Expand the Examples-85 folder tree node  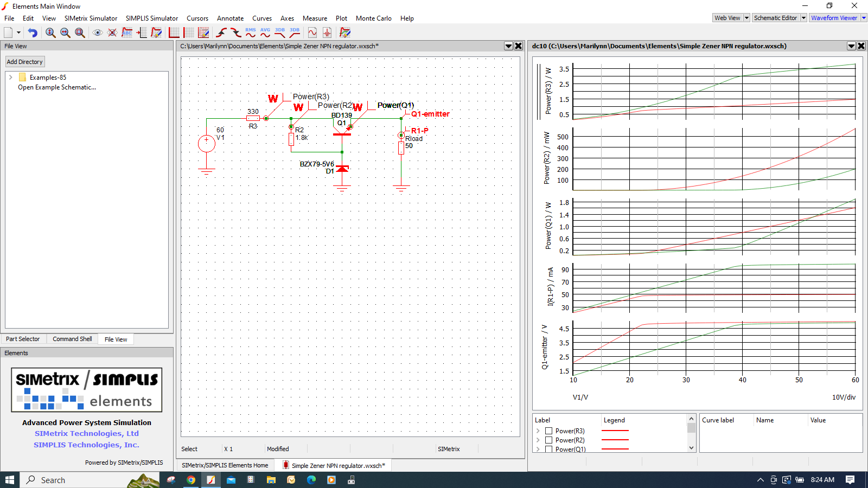(11, 78)
